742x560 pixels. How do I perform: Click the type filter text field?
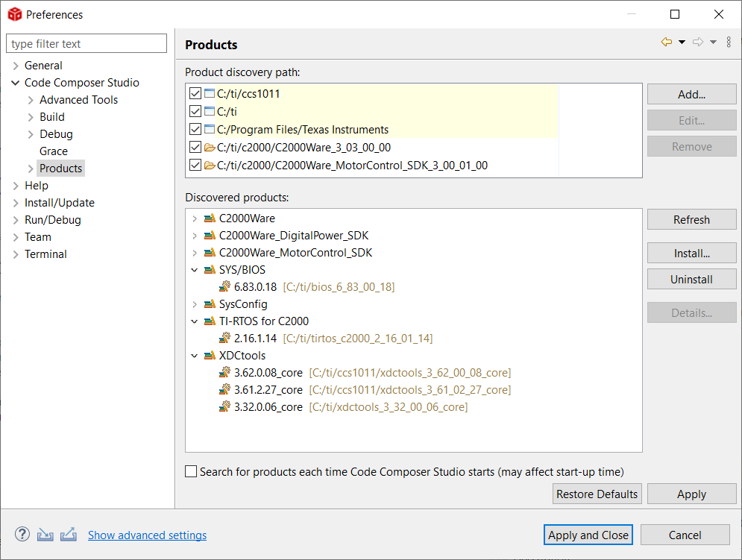[x=87, y=43]
